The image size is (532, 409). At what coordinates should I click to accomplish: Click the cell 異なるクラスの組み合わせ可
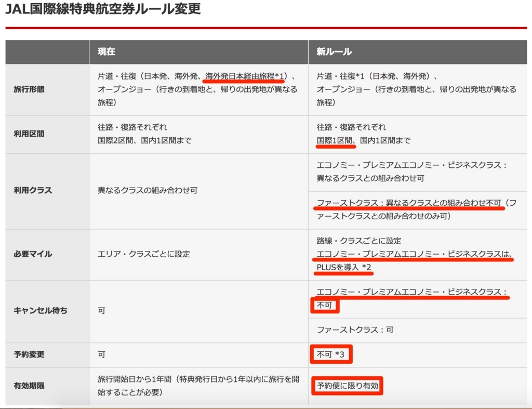tap(148, 190)
